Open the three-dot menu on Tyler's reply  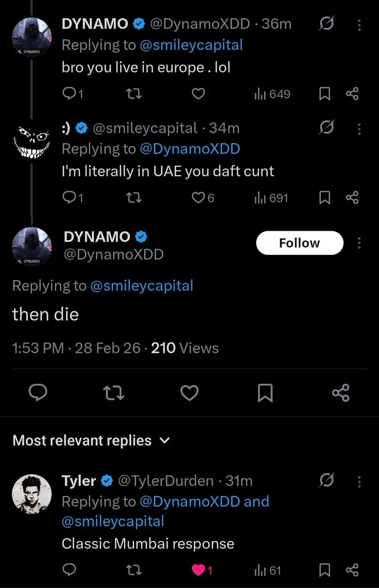tap(359, 482)
